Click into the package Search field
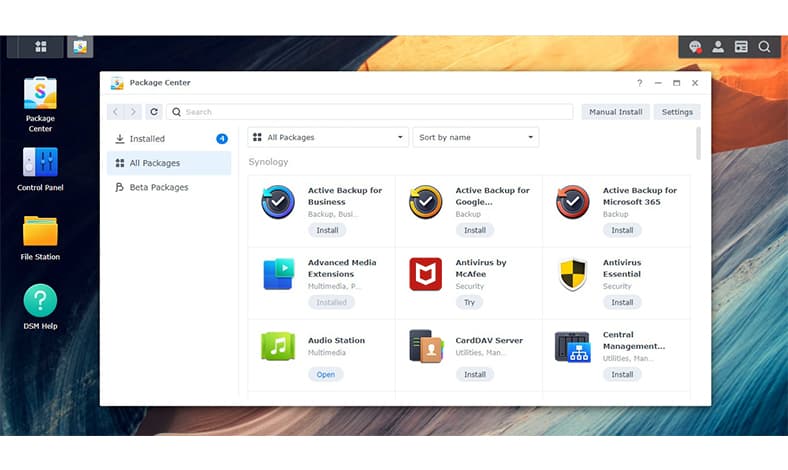 (370, 112)
